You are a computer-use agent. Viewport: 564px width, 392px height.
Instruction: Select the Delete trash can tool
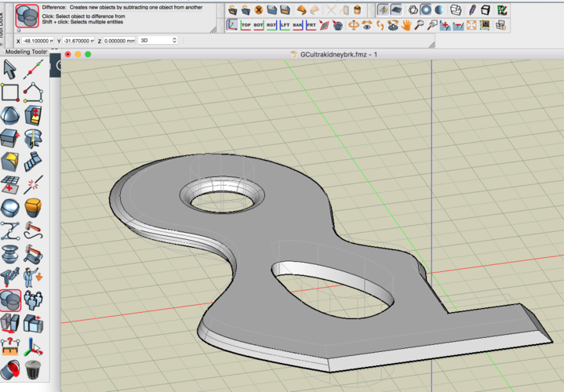tap(33, 370)
